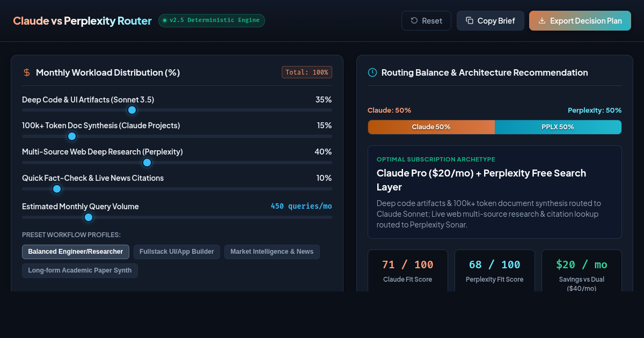
Task: Adjust the Quick Fact-Check & Live News slider
Action: tap(177, 189)
